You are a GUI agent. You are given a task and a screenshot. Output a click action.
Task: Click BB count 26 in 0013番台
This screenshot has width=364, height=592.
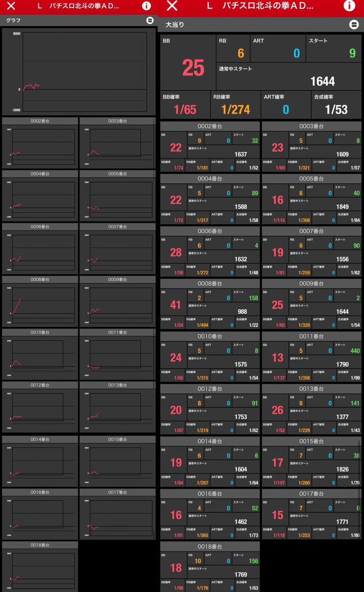(x=278, y=410)
